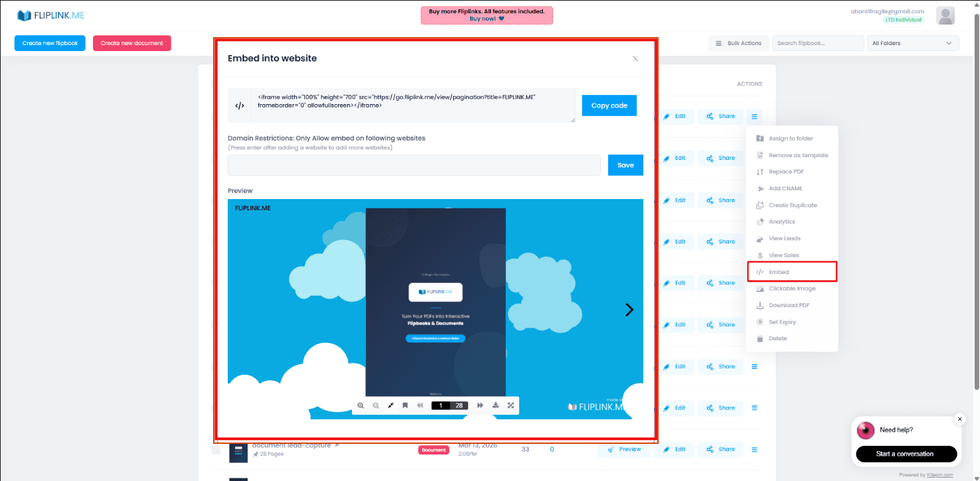Viewport: 980px width, 481px height.
Task: Focus the Search flipbook field
Action: tap(818, 43)
